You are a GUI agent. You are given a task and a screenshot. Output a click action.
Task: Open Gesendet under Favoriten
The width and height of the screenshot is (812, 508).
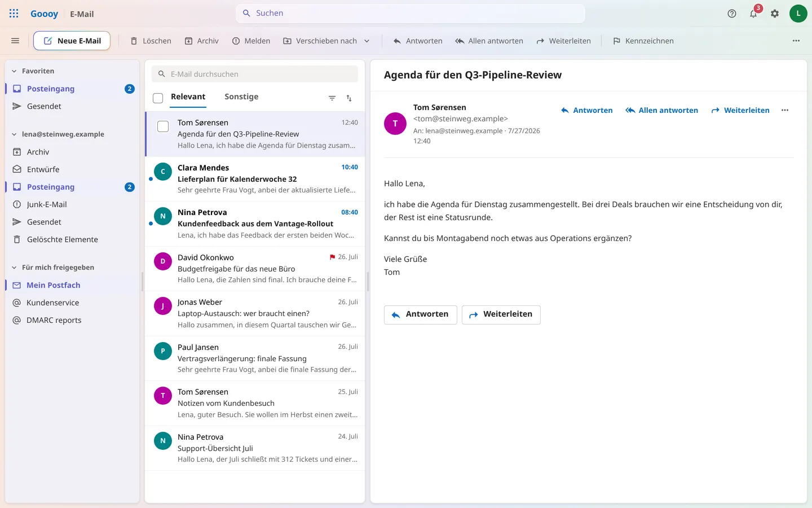[x=72, y=106]
